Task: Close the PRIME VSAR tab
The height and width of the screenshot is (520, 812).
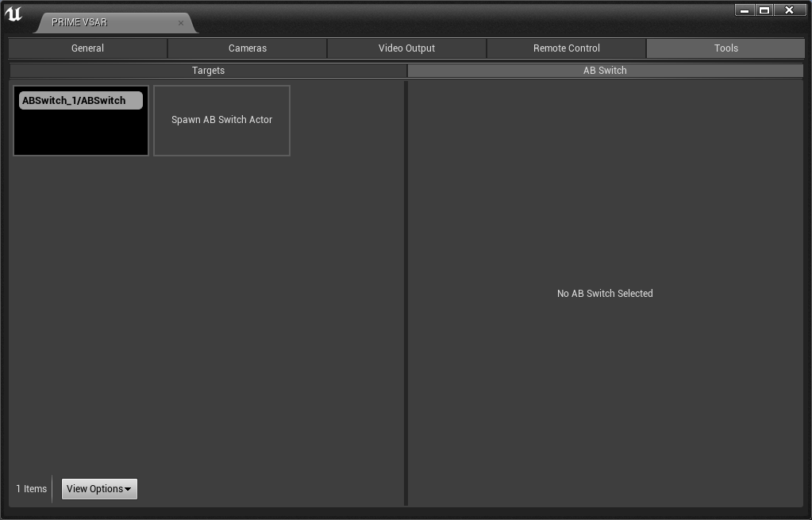Action: coord(181,23)
